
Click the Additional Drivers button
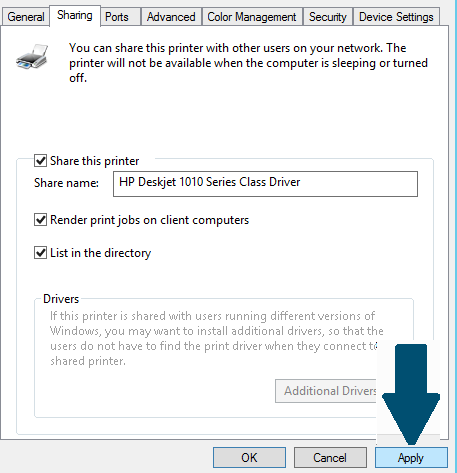(326, 391)
